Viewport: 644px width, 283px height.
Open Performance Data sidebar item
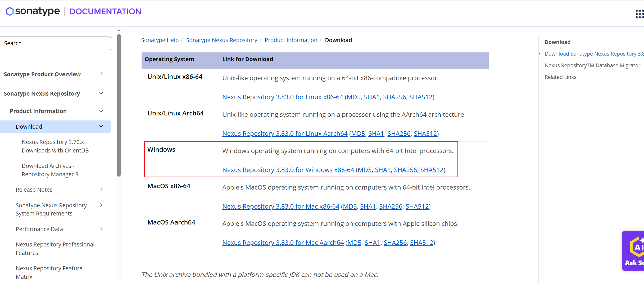39,229
